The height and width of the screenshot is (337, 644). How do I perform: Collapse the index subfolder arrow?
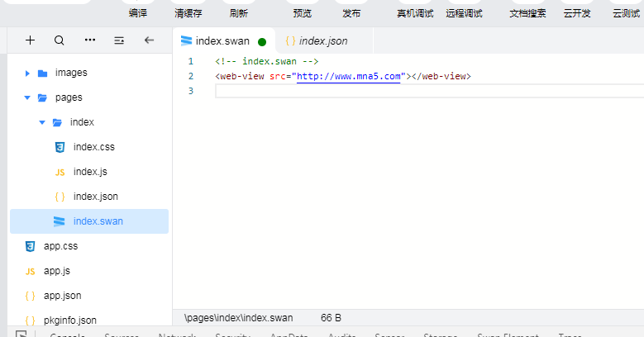tap(42, 122)
